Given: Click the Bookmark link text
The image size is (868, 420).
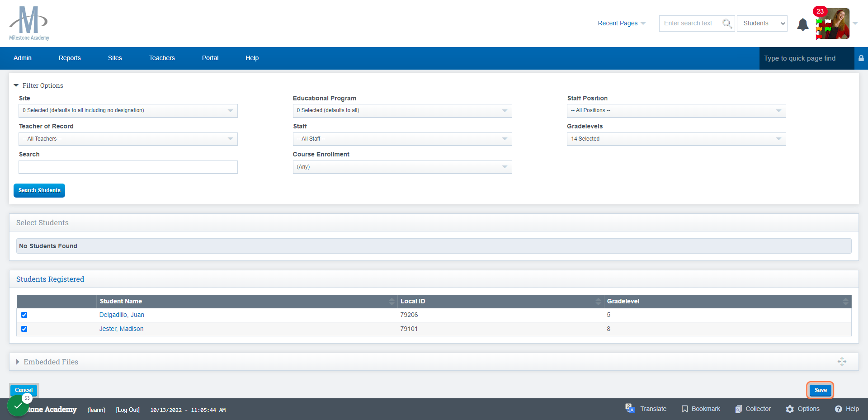Looking at the screenshot, I should pyautogui.click(x=706, y=409).
